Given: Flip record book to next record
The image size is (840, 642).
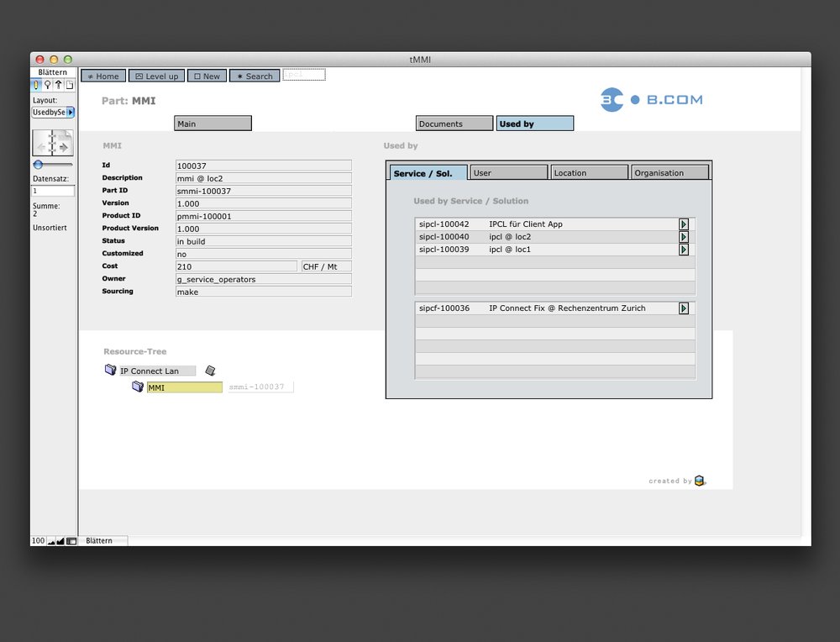Looking at the screenshot, I should pyautogui.click(x=63, y=145).
